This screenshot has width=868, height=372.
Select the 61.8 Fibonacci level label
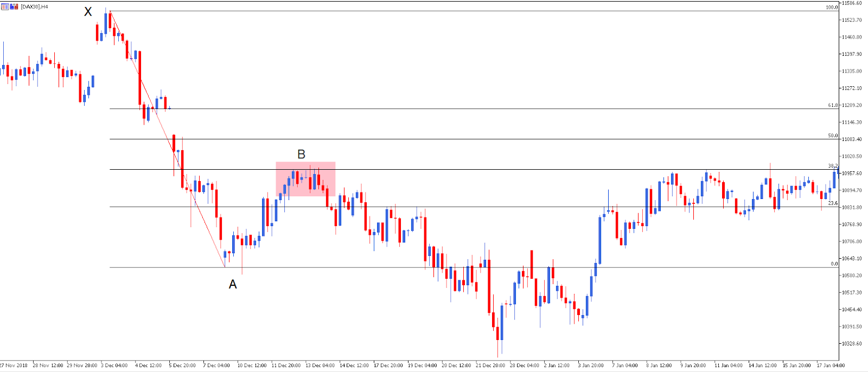coord(833,105)
